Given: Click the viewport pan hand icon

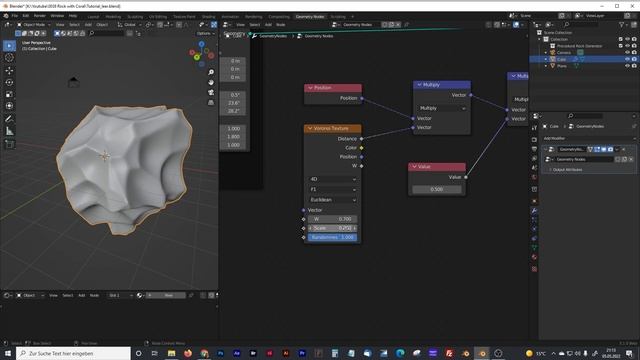Looking at the screenshot, I should [x=211, y=82].
